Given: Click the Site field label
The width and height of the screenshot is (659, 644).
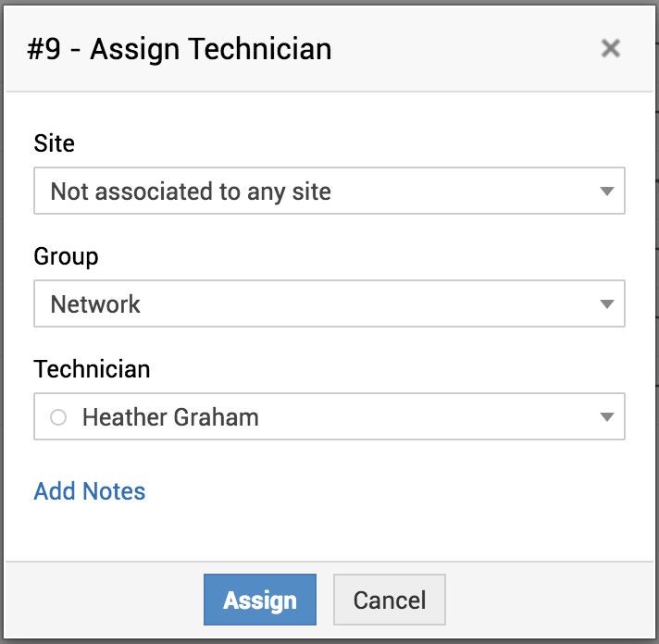Looking at the screenshot, I should click(55, 143).
